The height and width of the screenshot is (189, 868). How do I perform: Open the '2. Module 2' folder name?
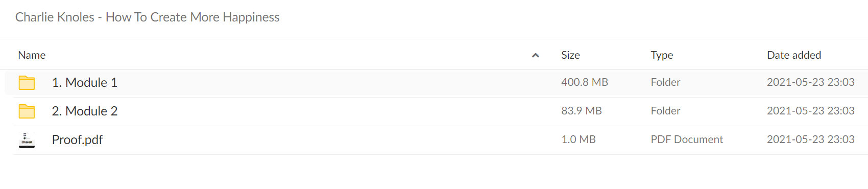[x=85, y=111]
